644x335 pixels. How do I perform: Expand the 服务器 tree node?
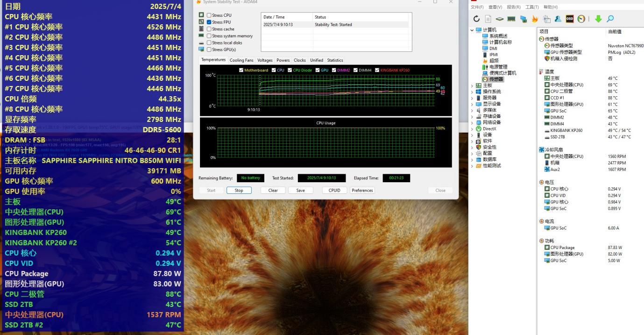[472, 98]
